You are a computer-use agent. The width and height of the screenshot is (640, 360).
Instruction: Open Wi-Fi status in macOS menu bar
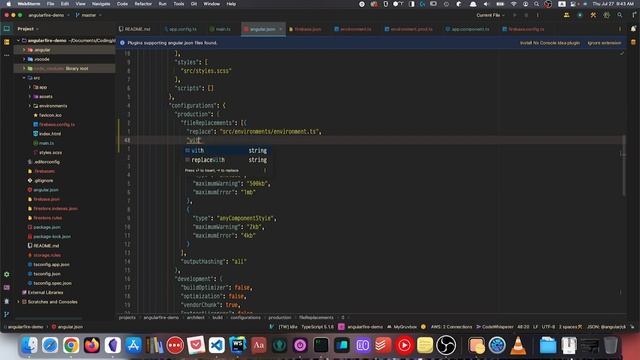(514, 4)
